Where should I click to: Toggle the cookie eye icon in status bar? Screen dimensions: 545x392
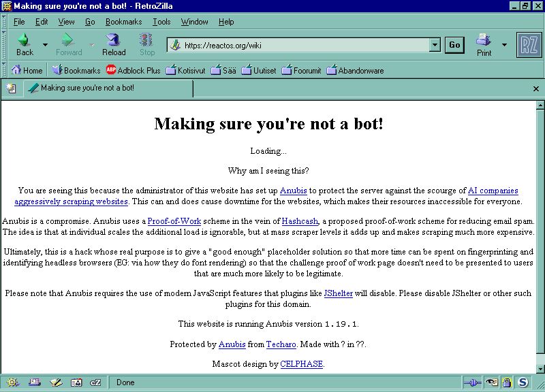(490, 382)
